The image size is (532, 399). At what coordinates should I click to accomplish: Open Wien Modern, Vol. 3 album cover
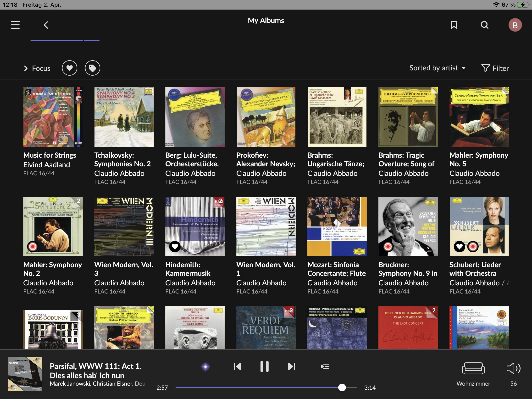coord(124,226)
